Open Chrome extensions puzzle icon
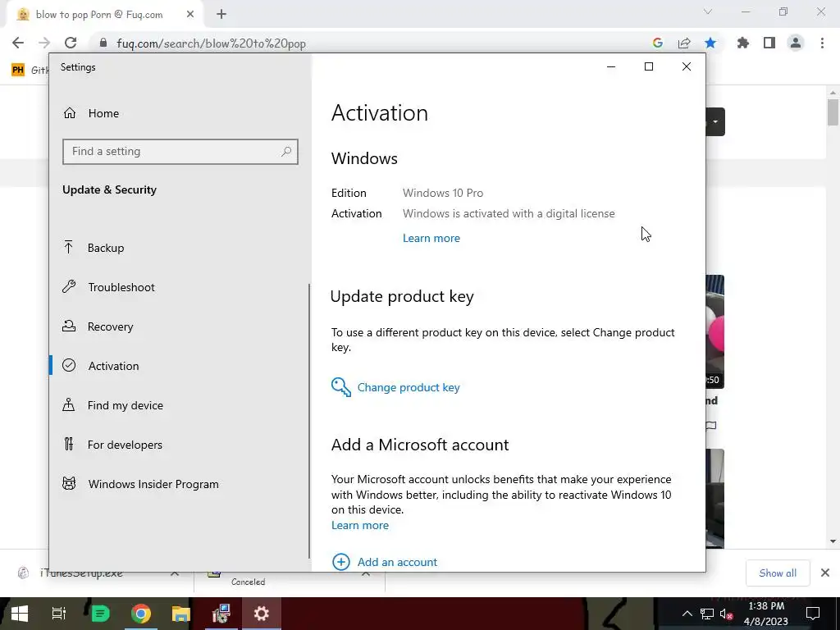Image resolution: width=840 pixels, height=630 pixels. (x=743, y=43)
